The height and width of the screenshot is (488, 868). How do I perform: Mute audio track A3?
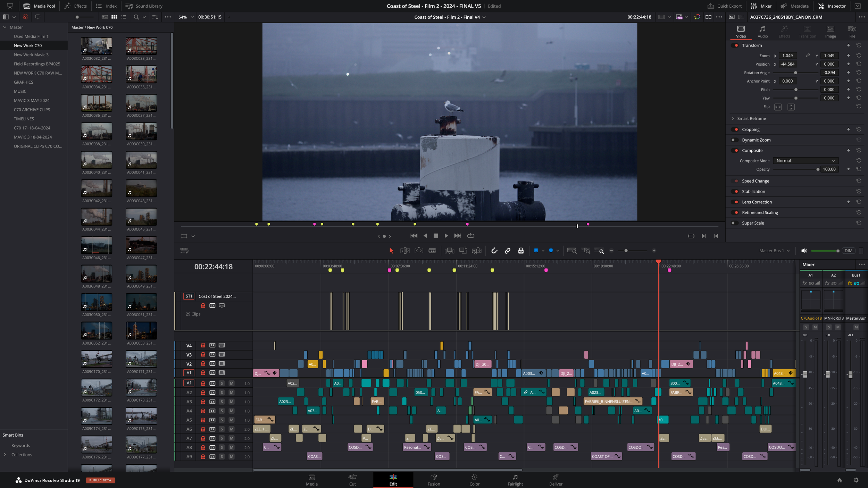(x=232, y=402)
